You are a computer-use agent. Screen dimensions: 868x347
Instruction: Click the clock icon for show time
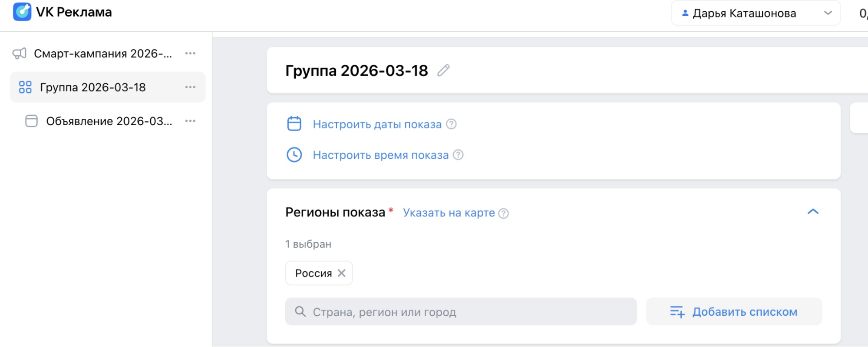pos(294,155)
